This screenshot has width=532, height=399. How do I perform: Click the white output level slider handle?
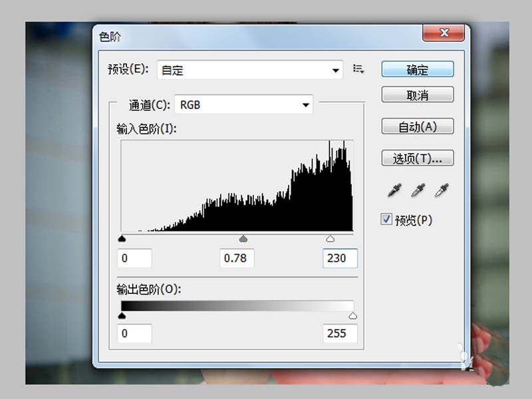[x=352, y=316]
